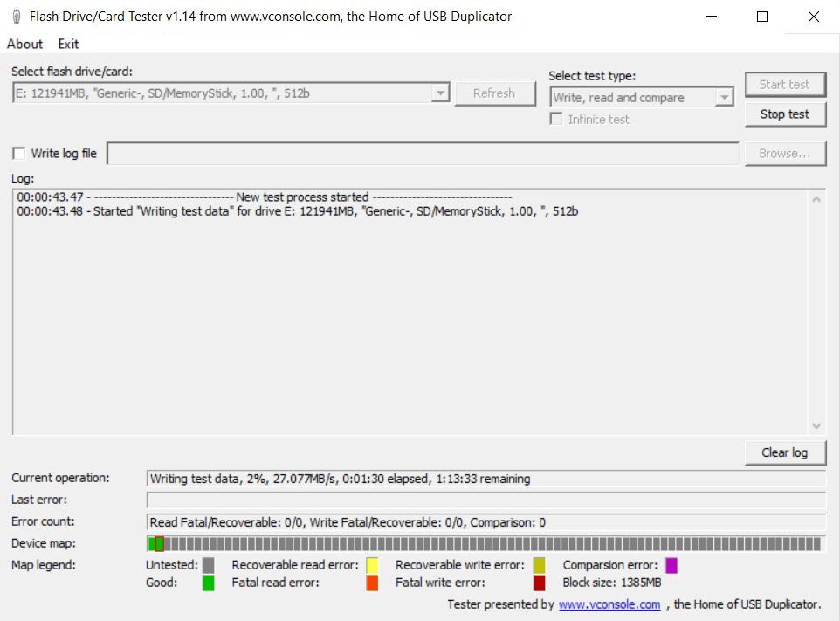Click the red-outlined current block in device map
The width and height of the screenshot is (840, 621).
coord(160,544)
